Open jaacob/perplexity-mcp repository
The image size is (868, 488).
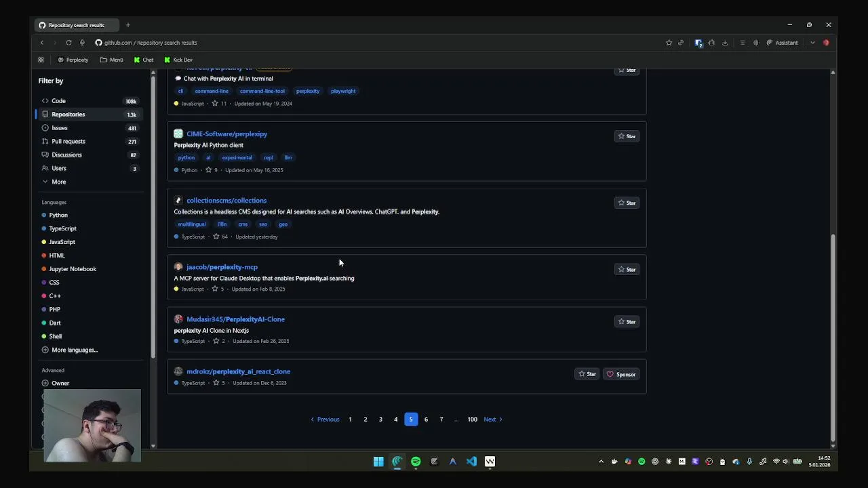coord(222,267)
